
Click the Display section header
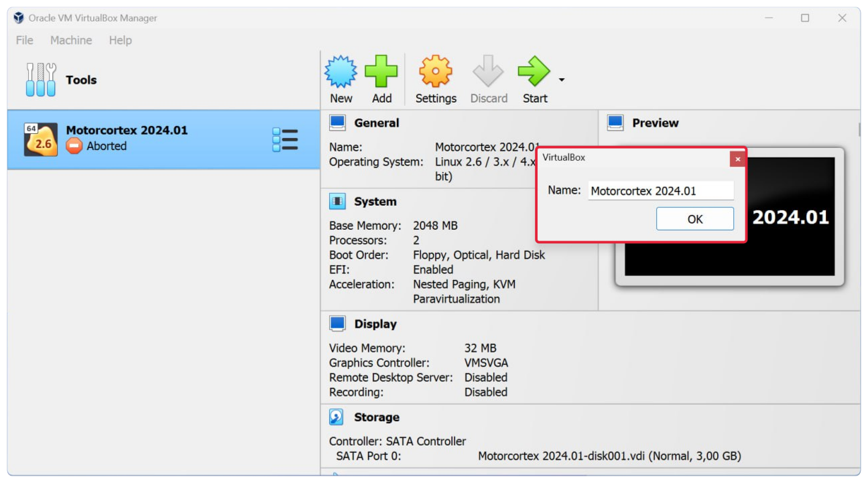[375, 324]
